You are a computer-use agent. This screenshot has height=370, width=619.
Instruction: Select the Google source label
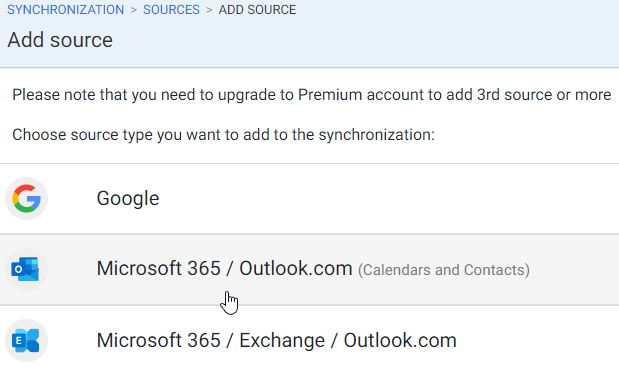point(128,198)
